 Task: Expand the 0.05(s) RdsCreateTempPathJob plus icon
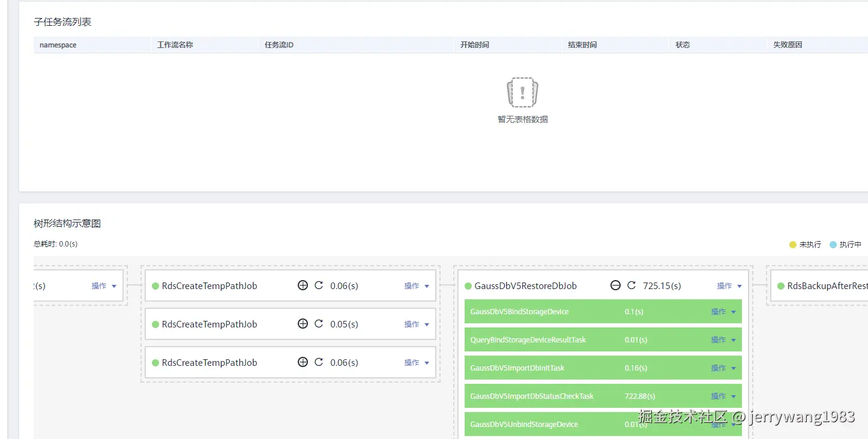303,324
